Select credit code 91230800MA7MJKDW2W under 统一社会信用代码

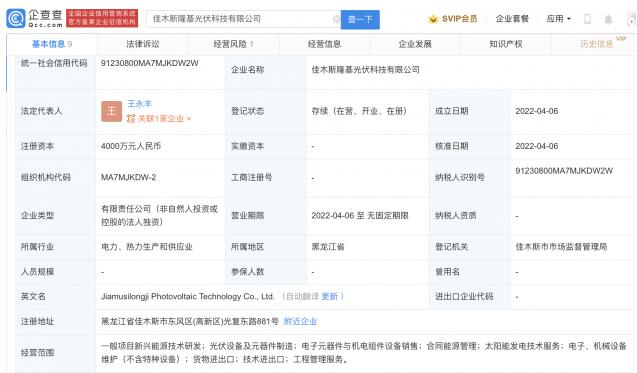point(150,63)
